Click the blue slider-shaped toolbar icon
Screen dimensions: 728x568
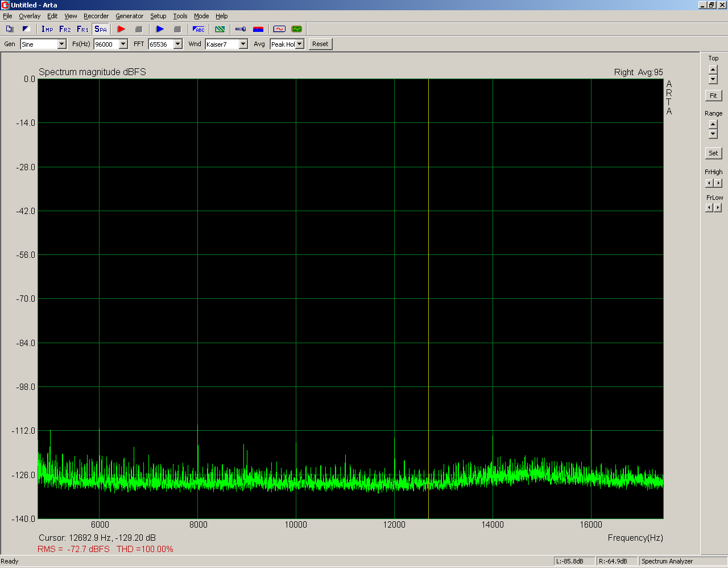[x=241, y=29]
